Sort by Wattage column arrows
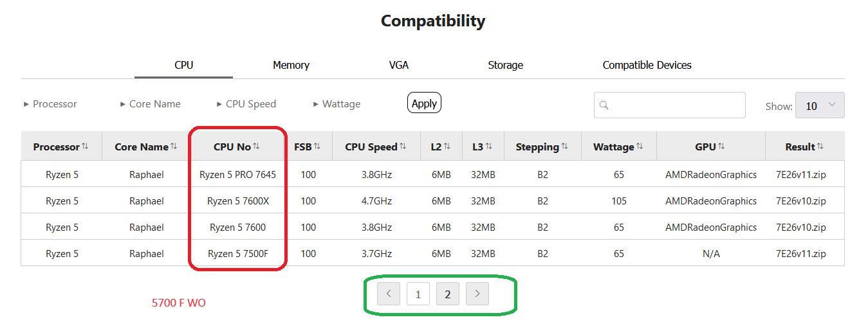Screen dimensions: 868x322 click(x=639, y=147)
